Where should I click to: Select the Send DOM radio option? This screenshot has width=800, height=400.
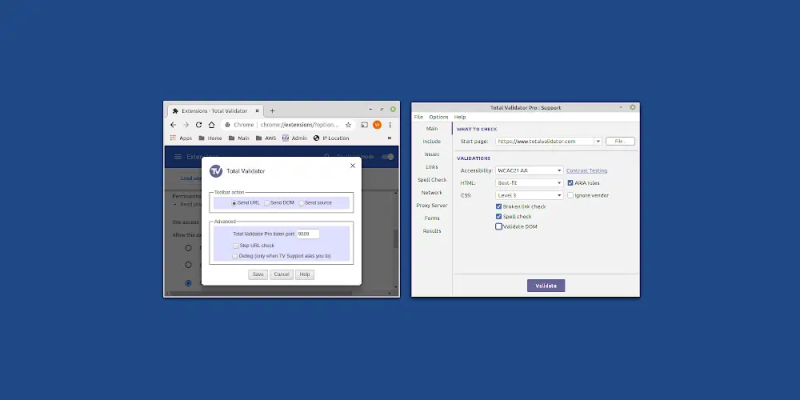point(279,203)
